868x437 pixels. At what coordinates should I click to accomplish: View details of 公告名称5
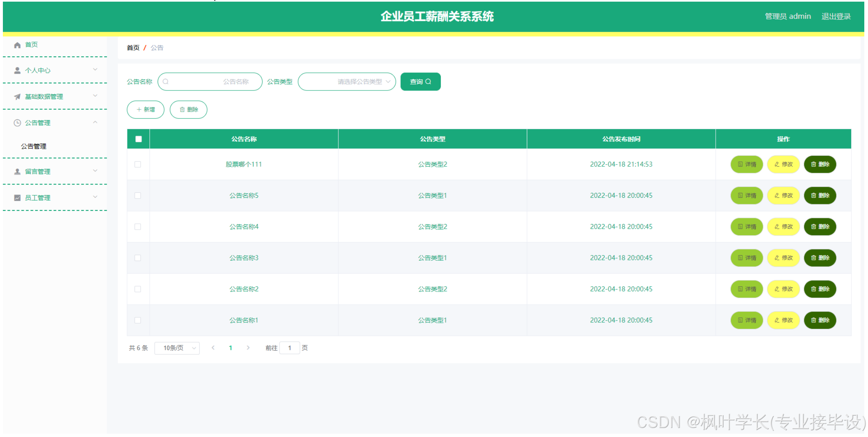tap(747, 196)
